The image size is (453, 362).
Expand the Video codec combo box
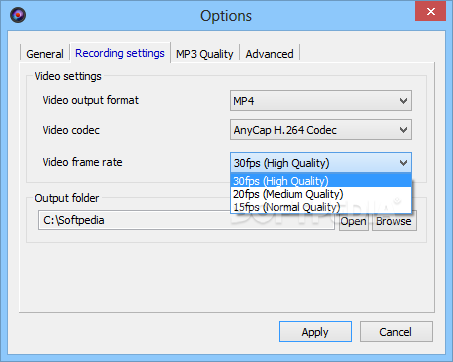(x=321, y=130)
